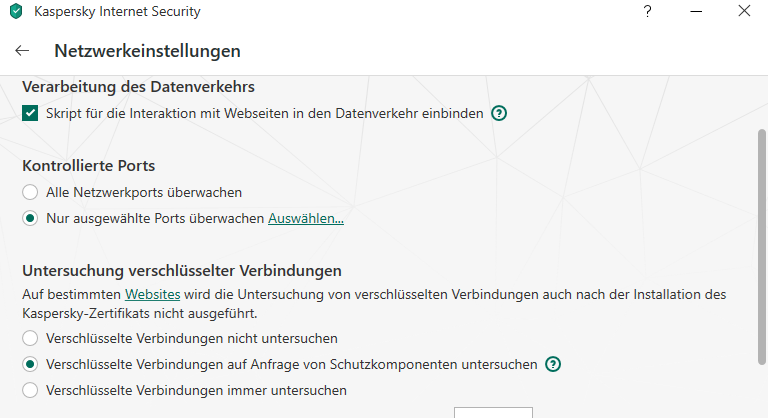Click the Kaspersky Internet Security title text
This screenshot has width=768, height=418.
click(x=118, y=12)
